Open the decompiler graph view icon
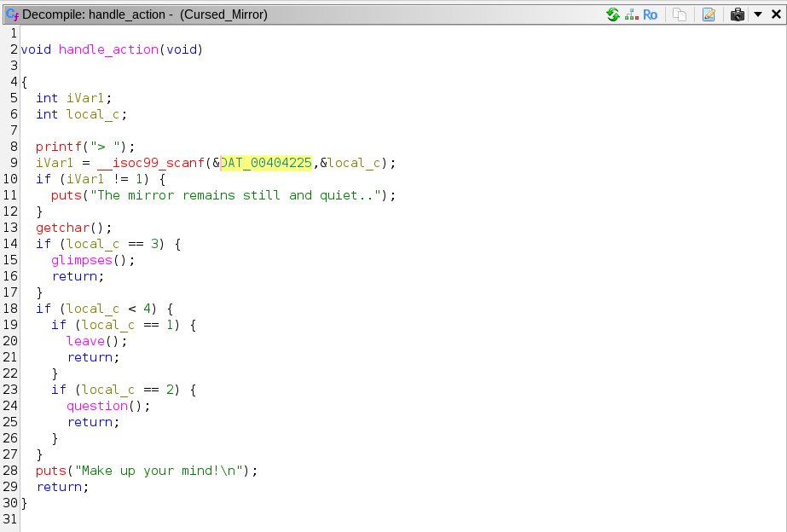Screen dimensions: 787x532 (632, 14)
